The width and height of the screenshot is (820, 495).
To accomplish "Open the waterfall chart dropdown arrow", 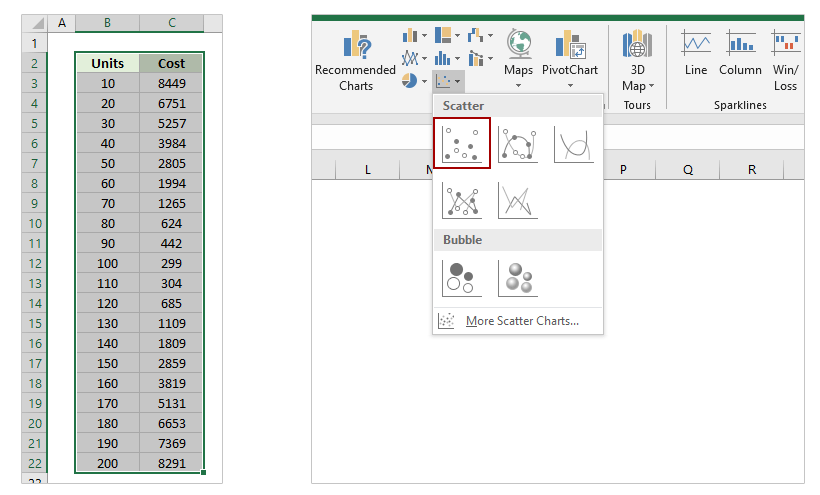I will 490,36.
